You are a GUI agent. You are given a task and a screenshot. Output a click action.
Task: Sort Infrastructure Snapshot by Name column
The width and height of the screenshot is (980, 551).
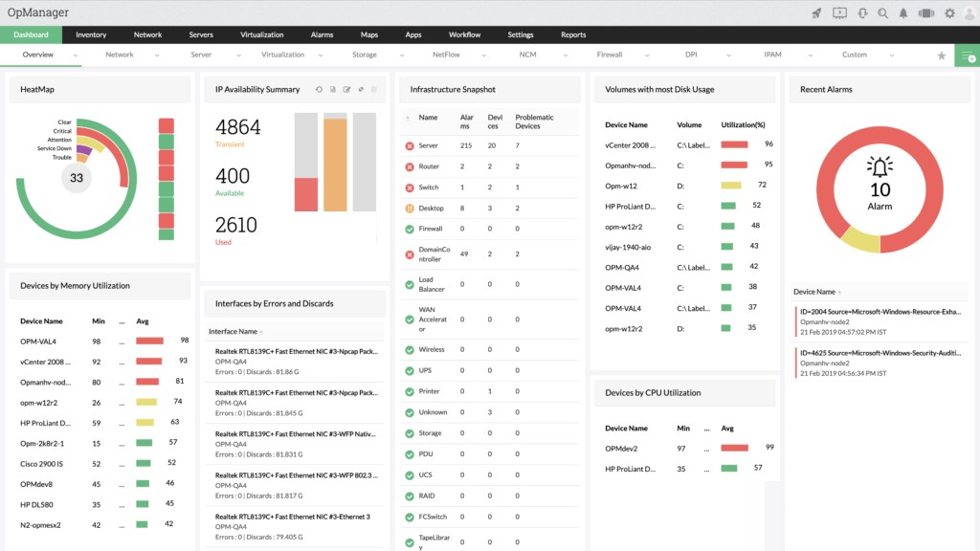(428, 118)
